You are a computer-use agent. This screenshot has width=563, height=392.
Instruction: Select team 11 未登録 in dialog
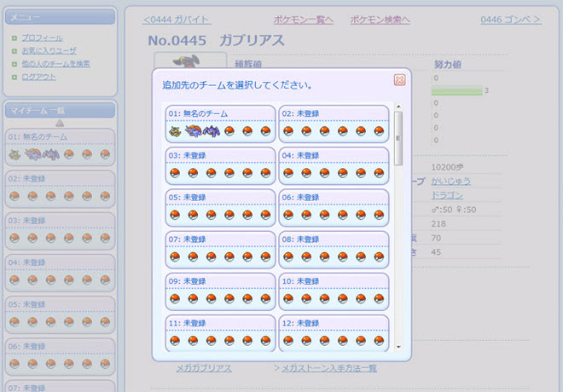click(220, 333)
